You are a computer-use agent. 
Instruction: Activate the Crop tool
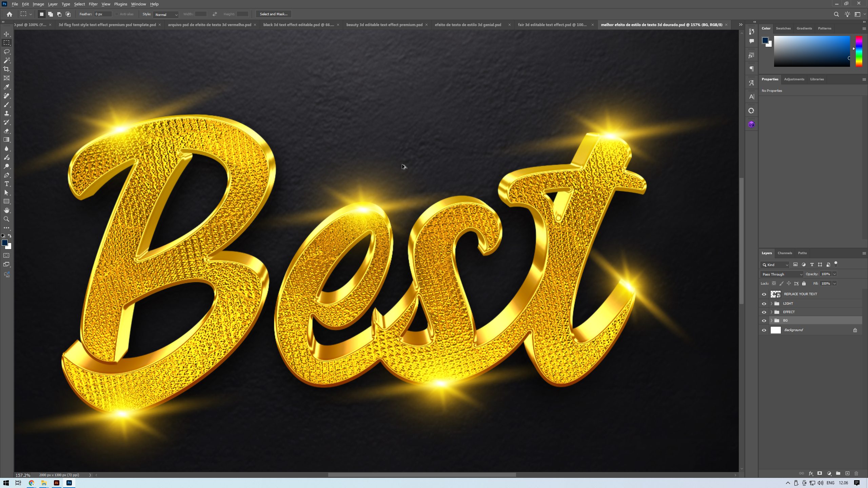[6, 69]
